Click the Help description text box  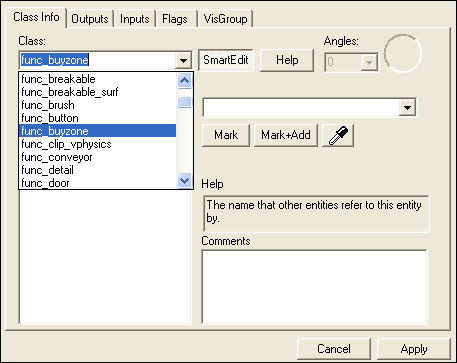click(x=316, y=214)
